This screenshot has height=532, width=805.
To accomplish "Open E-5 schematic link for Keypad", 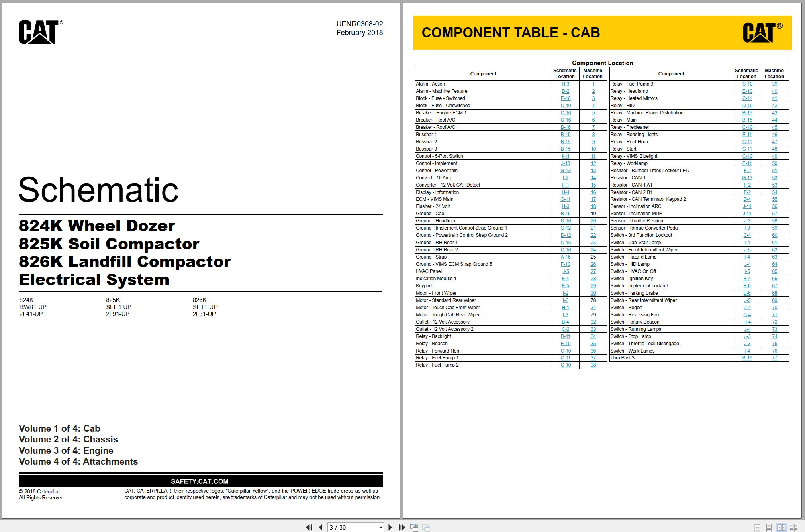I will tap(565, 286).
